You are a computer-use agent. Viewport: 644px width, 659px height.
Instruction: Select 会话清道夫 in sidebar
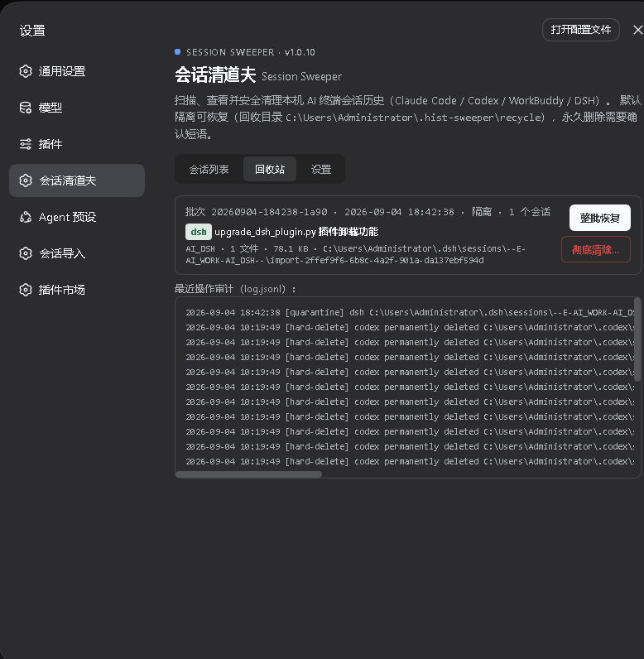point(77,180)
